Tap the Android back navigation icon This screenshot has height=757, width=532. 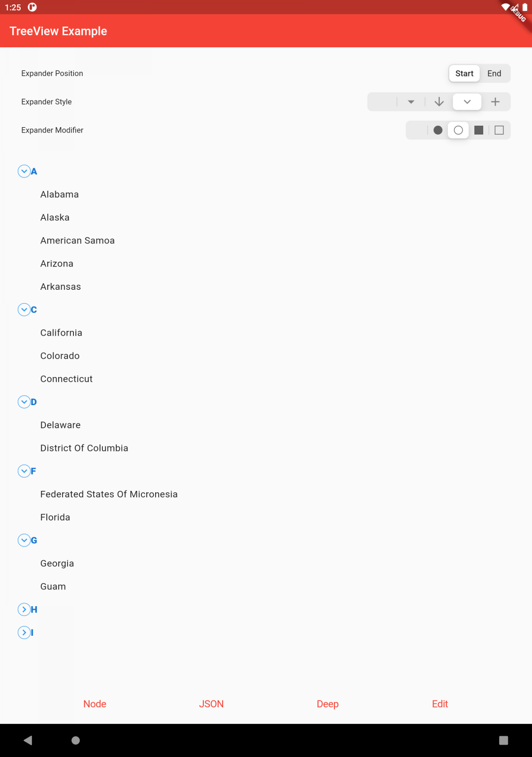28,740
